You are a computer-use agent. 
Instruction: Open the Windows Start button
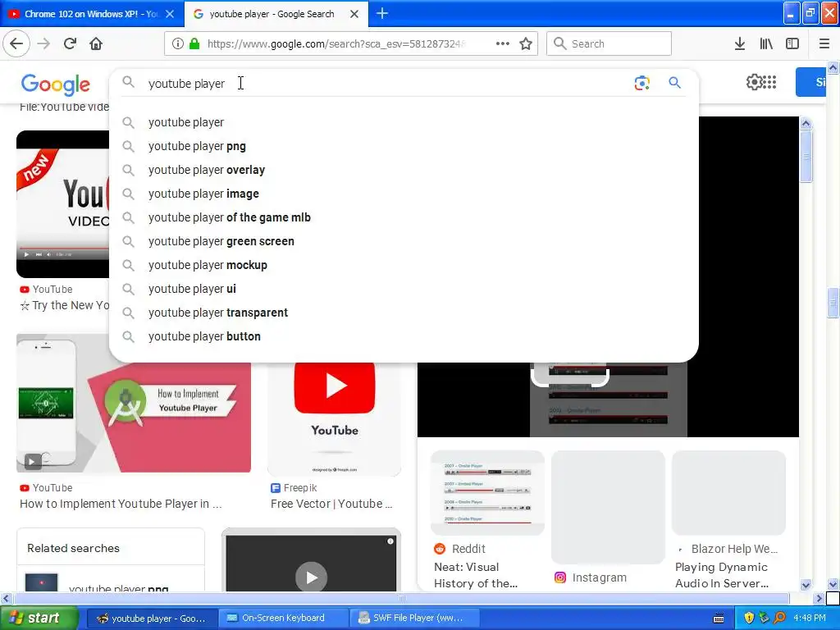39,618
